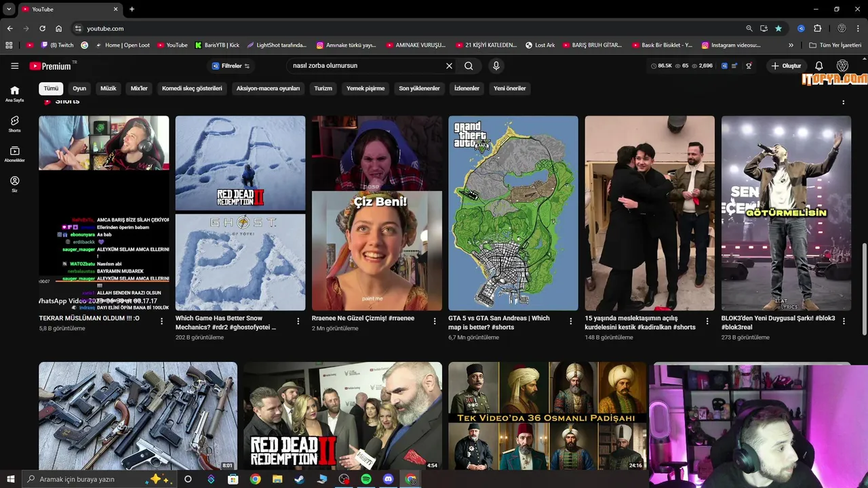Open the Siz profile sidebar item

pyautogui.click(x=14, y=184)
